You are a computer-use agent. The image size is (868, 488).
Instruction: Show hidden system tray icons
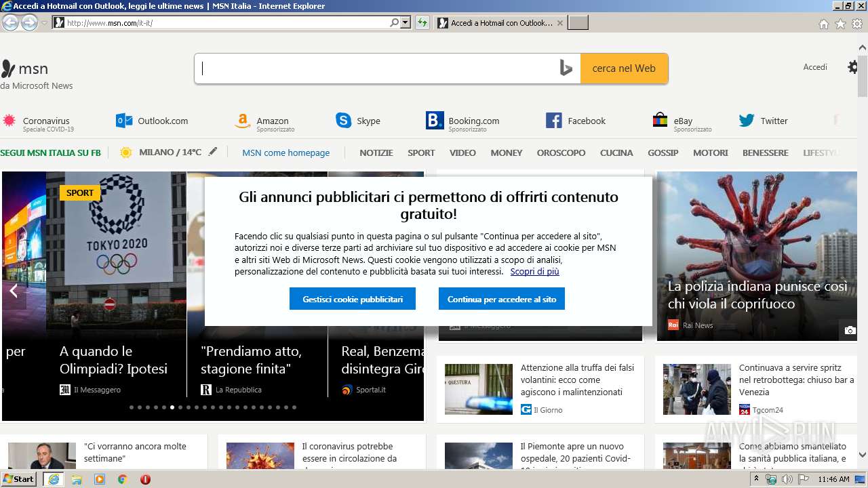pyautogui.click(x=755, y=479)
